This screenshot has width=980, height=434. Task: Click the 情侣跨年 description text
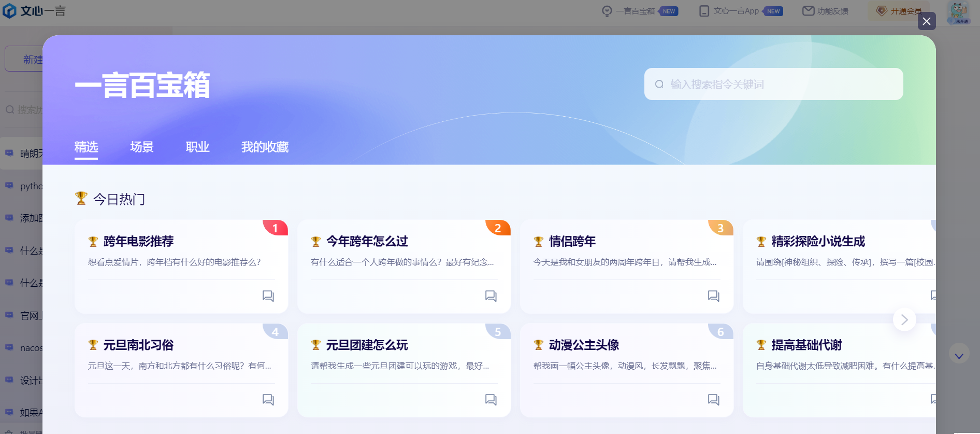pos(625,262)
